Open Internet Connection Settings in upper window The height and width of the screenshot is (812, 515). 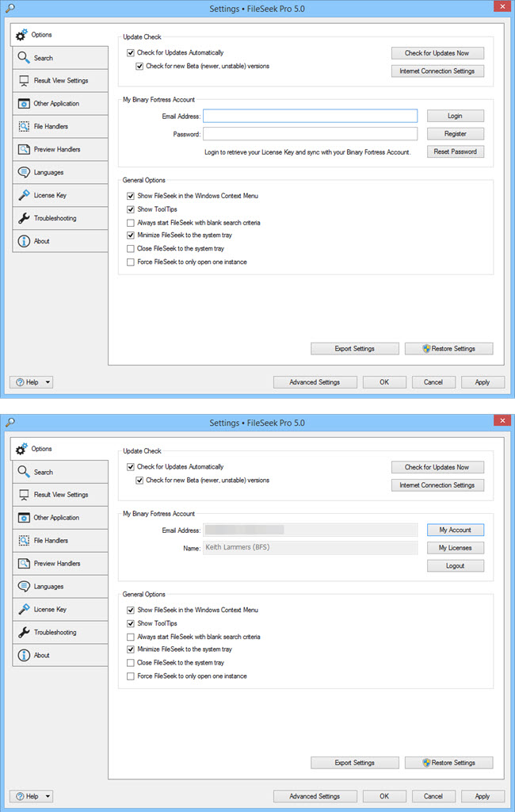point(437,71)
